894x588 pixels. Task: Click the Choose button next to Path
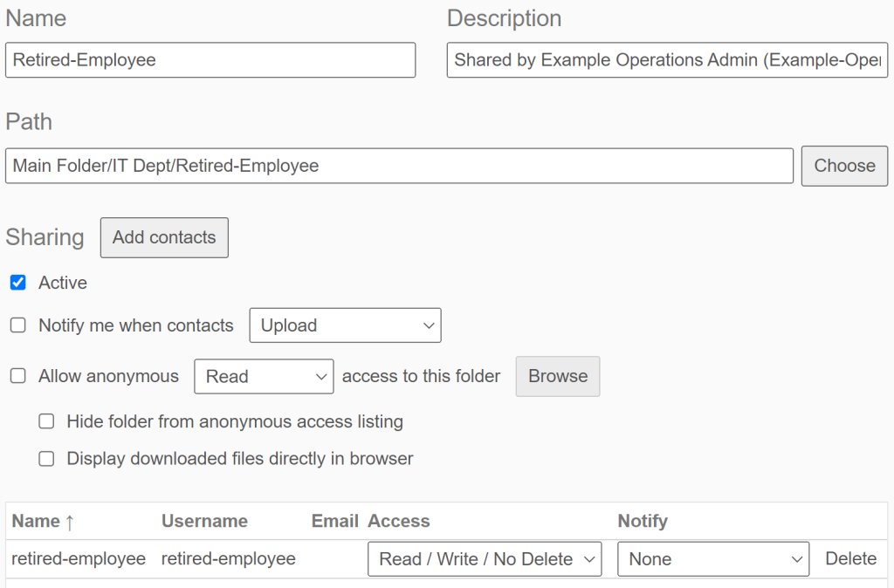[843, 165]
